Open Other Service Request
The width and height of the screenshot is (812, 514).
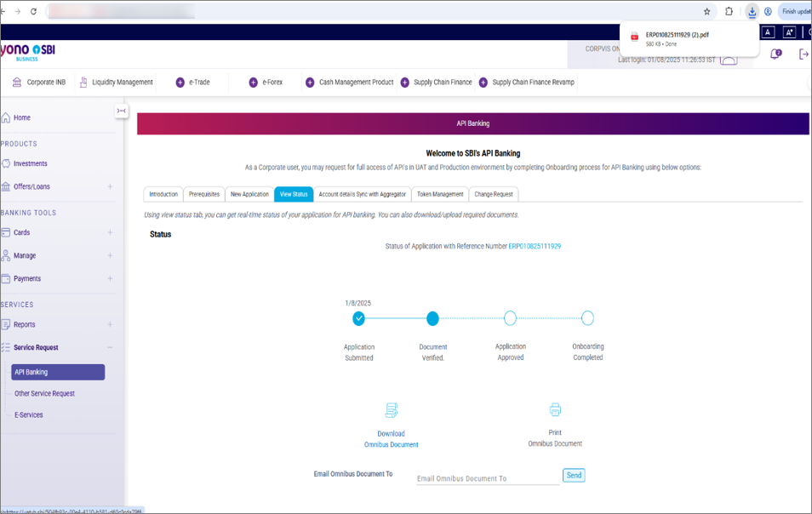[x=44, y=393]
